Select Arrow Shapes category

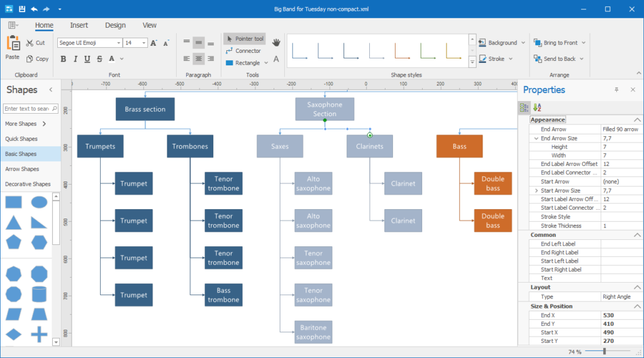click(22, 169)
